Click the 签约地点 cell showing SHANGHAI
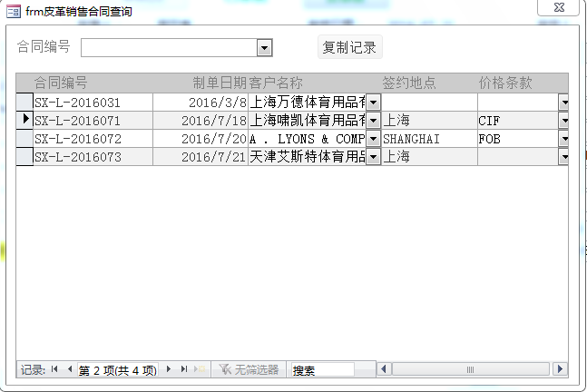587x392 pixels. (428, 139)
